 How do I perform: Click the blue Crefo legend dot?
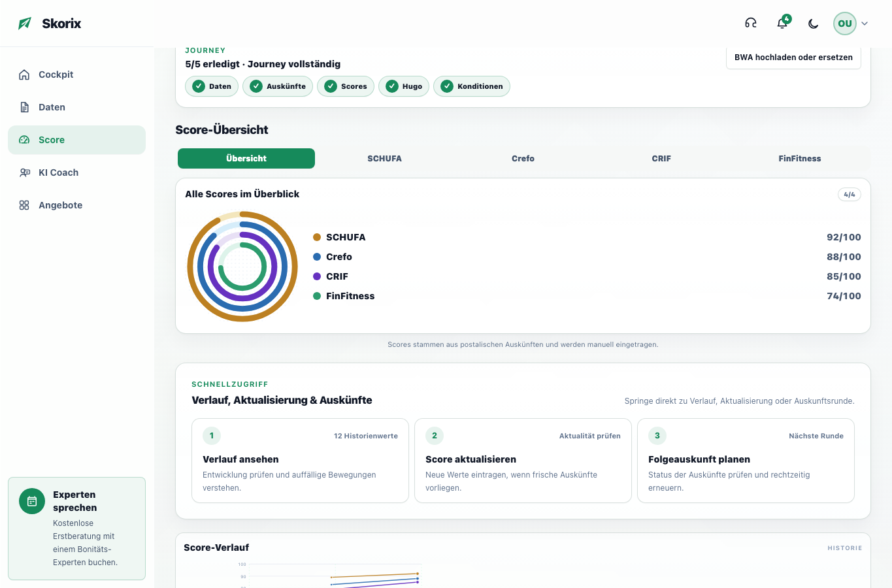point(317,257)
